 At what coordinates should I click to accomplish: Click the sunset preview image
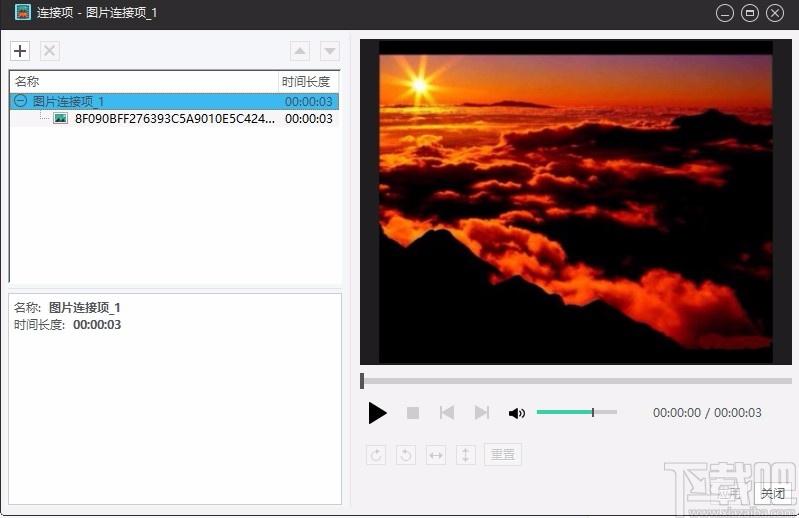576,202
